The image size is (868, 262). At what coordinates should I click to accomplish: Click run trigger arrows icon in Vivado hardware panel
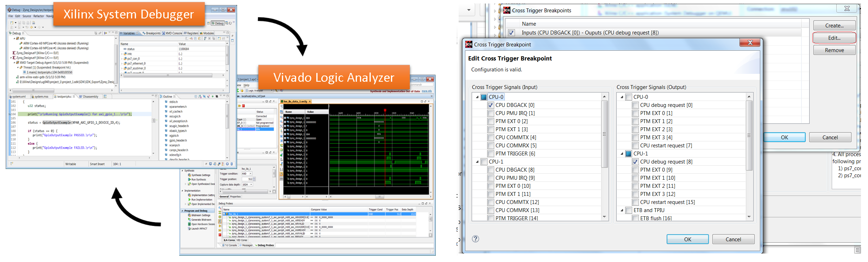pos(239,106)
